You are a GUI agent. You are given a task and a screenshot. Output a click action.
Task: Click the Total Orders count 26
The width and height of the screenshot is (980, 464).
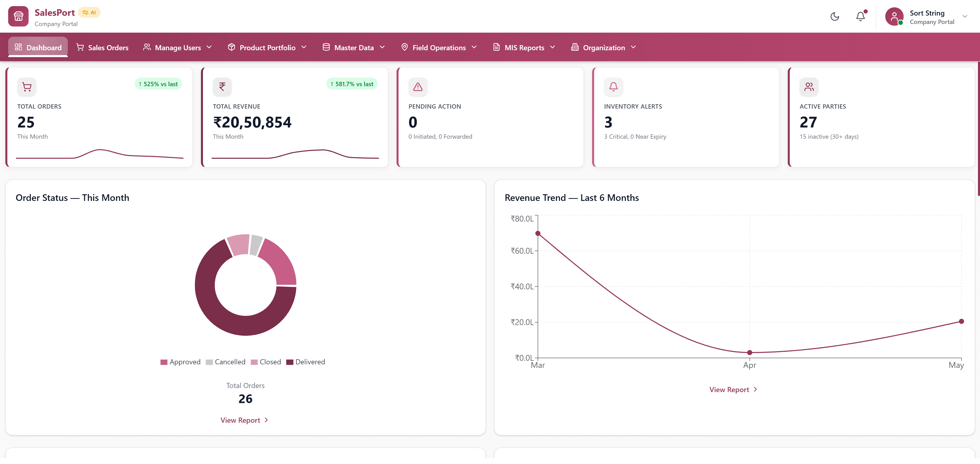(x=245, y=399)
